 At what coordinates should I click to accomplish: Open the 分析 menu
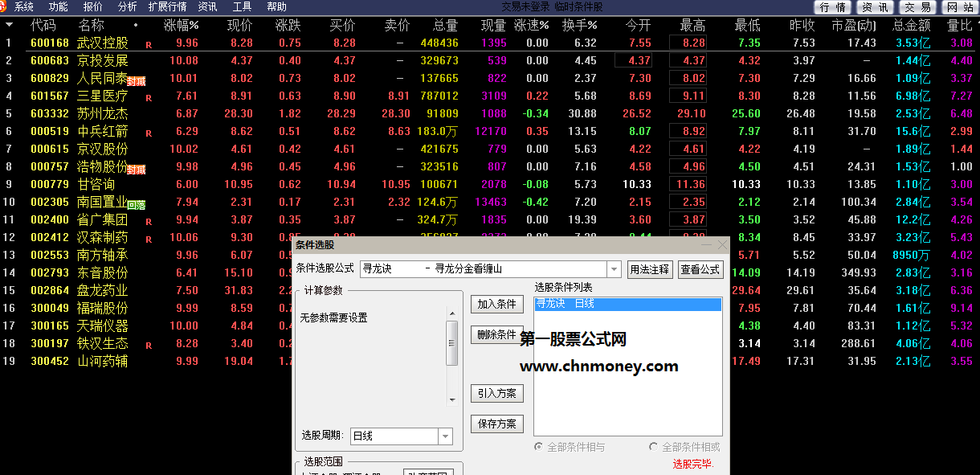[127, 6]
